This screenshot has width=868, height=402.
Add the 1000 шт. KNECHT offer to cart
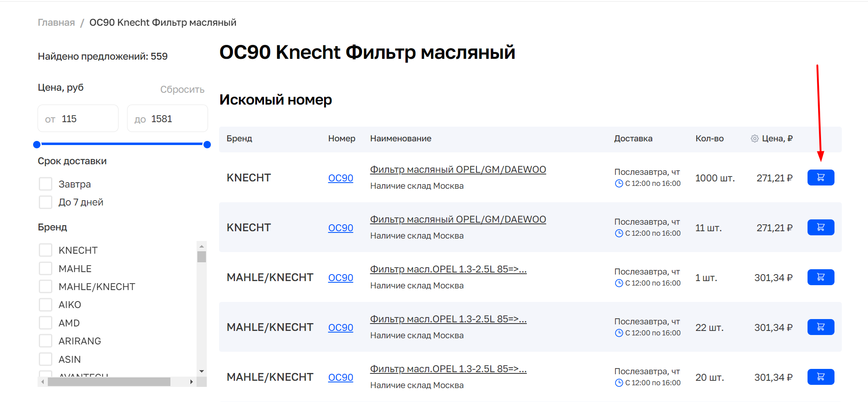pyautogui.click(x=820, y=178)
